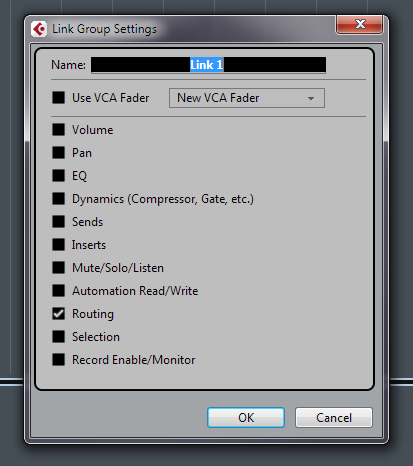
Task: Enable the Use VCA Fader checkbox
Action: 58,98
